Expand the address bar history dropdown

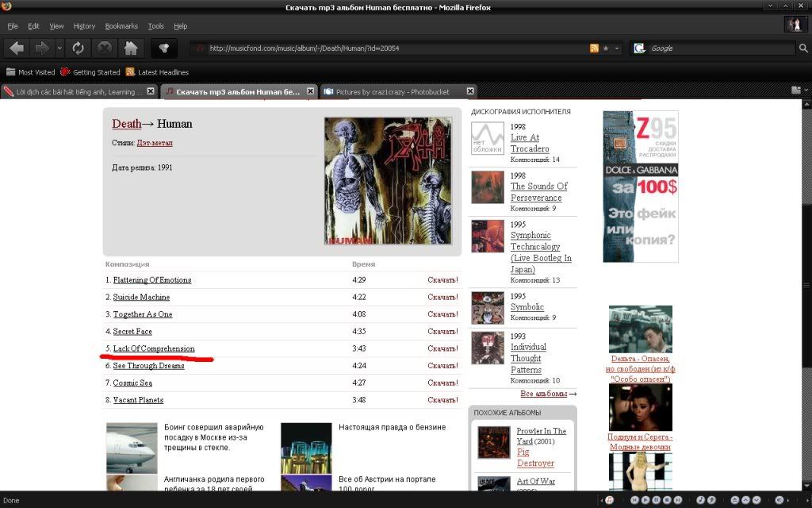(617, 48)
